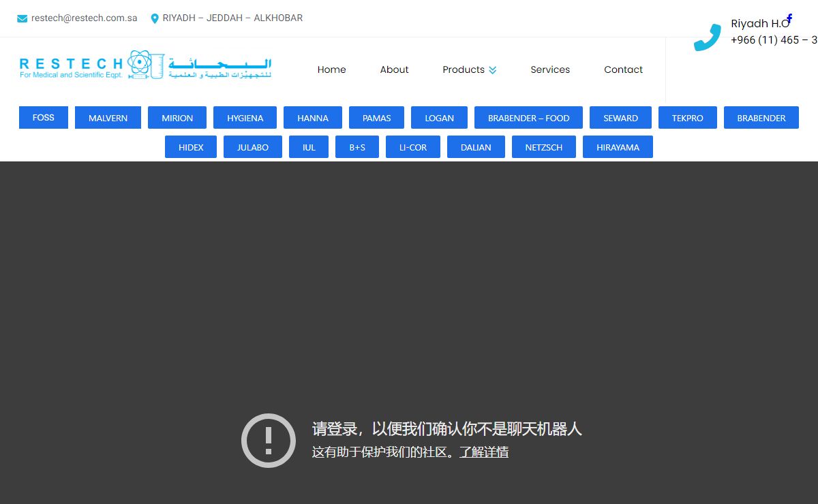Click the RESTECH logo

coord(145,65)
